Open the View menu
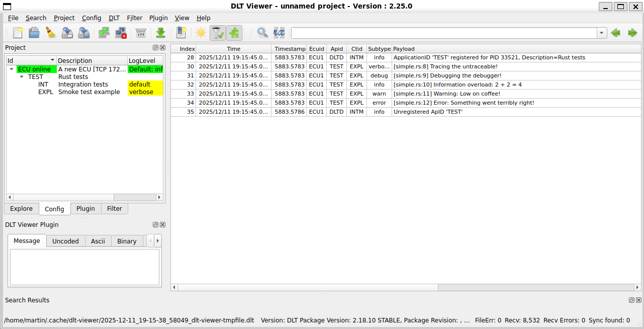Image resolution: width=644 pixels, height=329 pixels. [x=182, y=18]
